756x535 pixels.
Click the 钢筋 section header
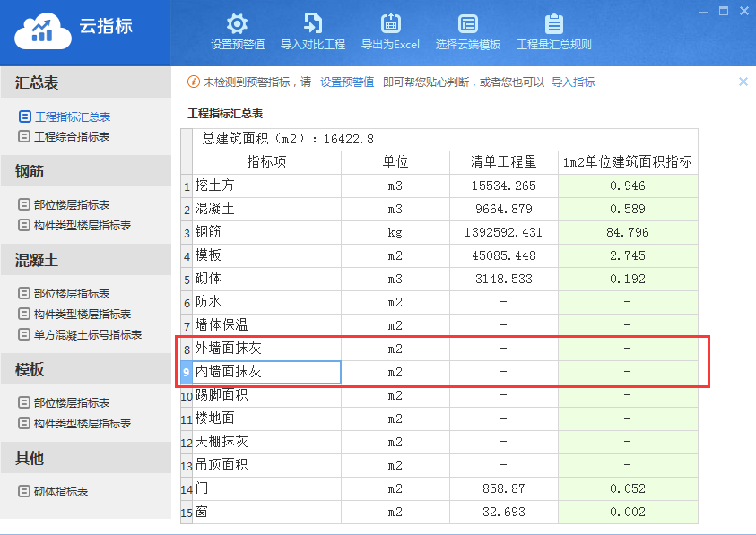[86, 171]
